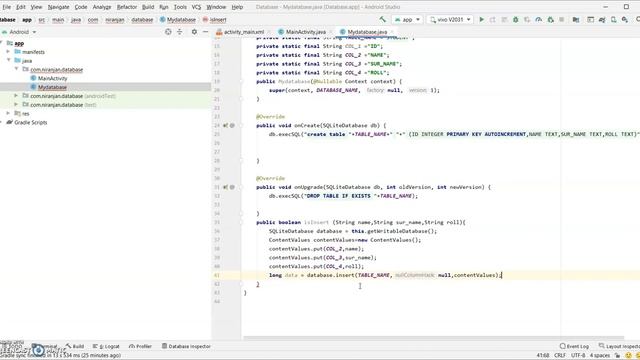
Task: Click the Select Opened File target icon
Action: click(x=168, y=31)
